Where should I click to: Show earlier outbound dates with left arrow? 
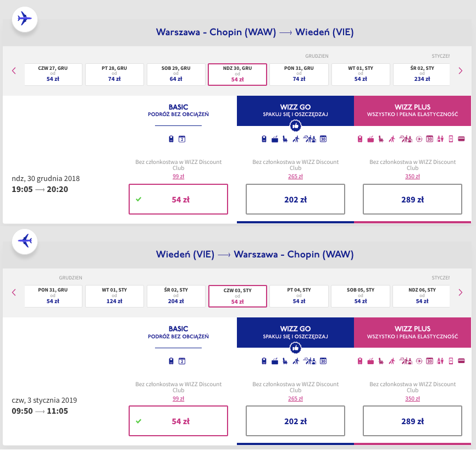[14, 71]
